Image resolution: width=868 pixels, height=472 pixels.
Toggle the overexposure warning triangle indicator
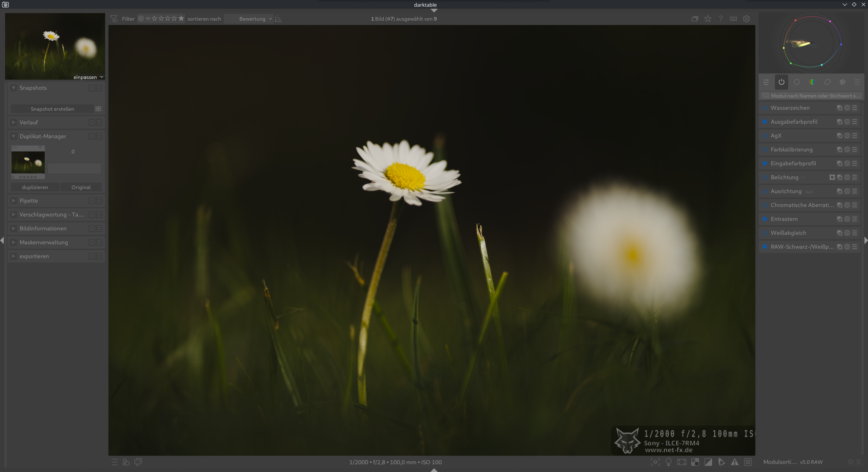[734, 462]
